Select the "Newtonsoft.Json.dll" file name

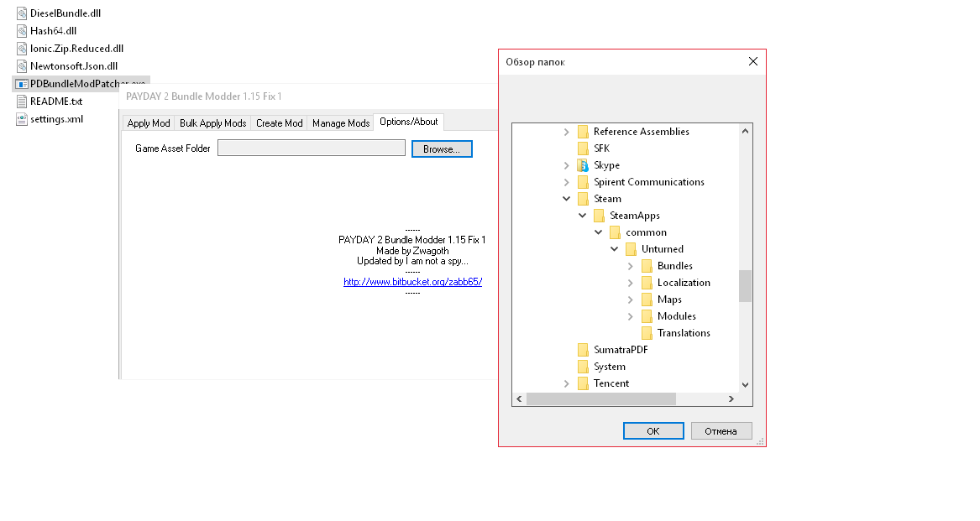pyautogui.click(x=74, y=65)
